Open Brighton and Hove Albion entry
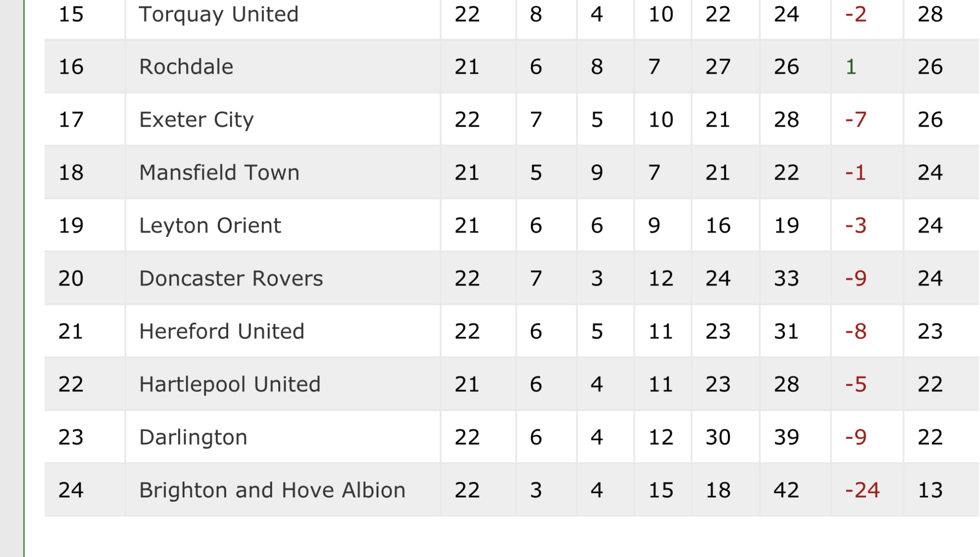 (x=272, y=490)
